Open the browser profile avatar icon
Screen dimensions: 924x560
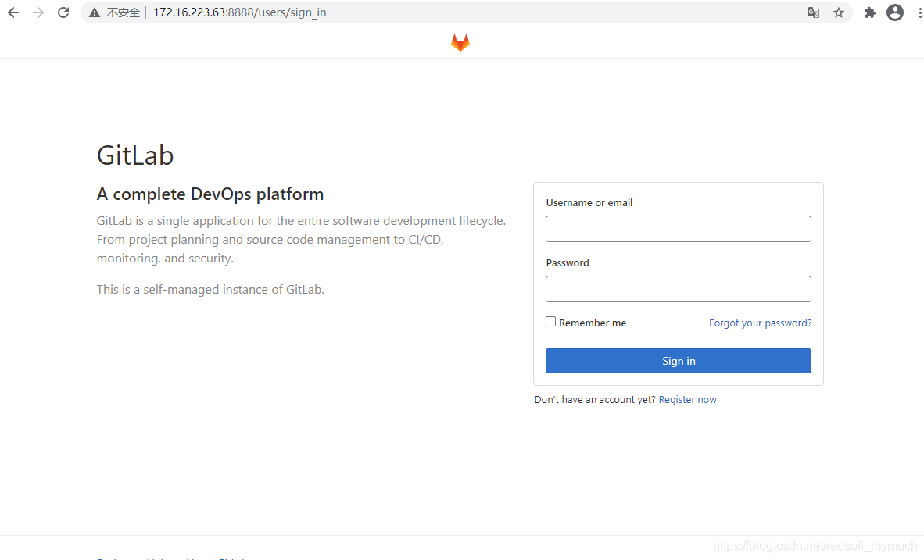pos(894,12)
